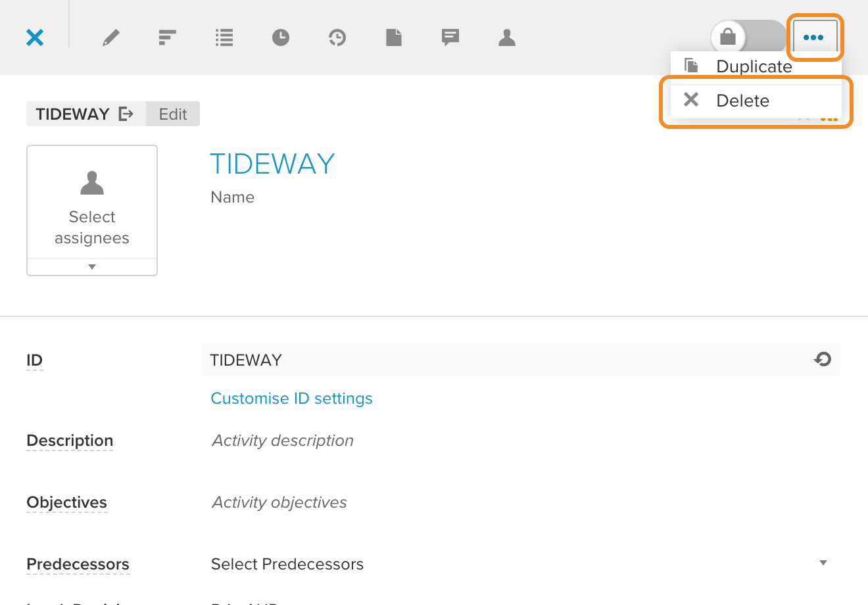Click the open-activity arrow beside the TIDEWAY tag

tap(126, 114)
